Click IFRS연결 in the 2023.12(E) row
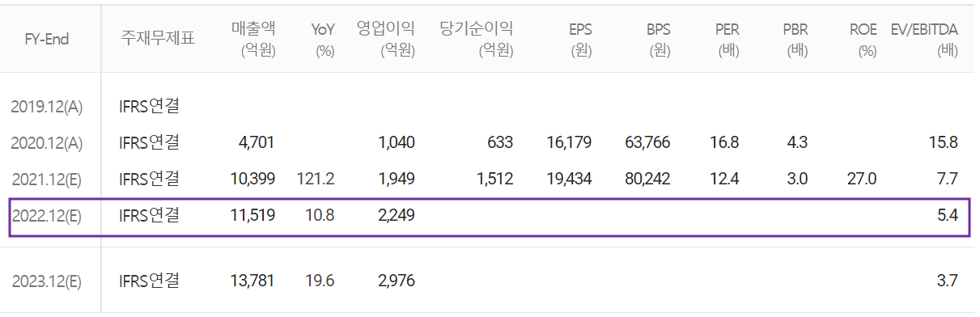Viewport: 980px width, 317px height. 149,281
